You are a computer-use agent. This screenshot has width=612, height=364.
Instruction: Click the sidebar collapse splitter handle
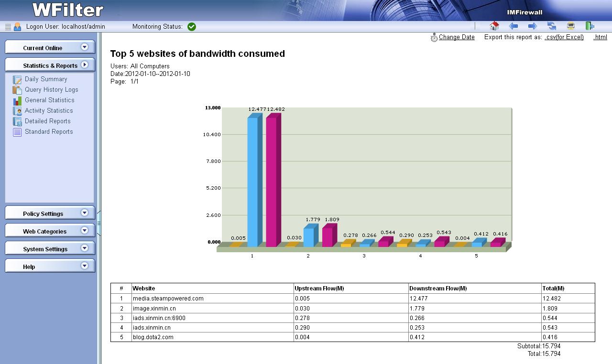(99, 223)
